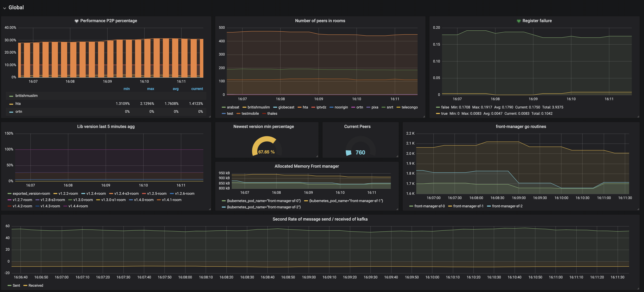Click the green heart icon beside Register failure
Viewport: 644px width, 292px height.
click(519, 21)
